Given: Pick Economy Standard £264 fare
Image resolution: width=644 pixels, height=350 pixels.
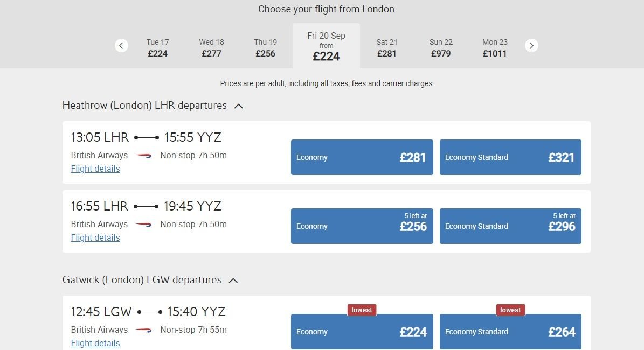Looking at the screenshot, I should (x=510, y=332).
